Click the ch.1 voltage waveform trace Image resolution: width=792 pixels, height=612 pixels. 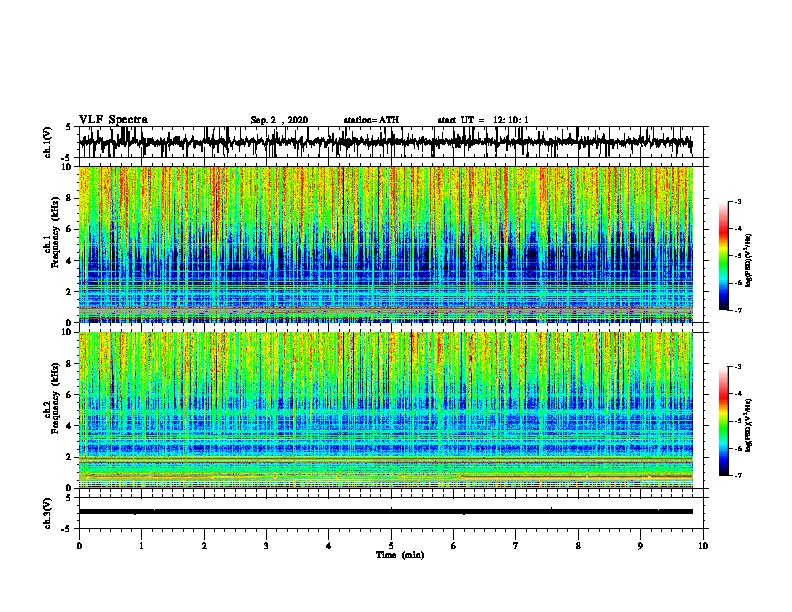(x=385, y=142)
